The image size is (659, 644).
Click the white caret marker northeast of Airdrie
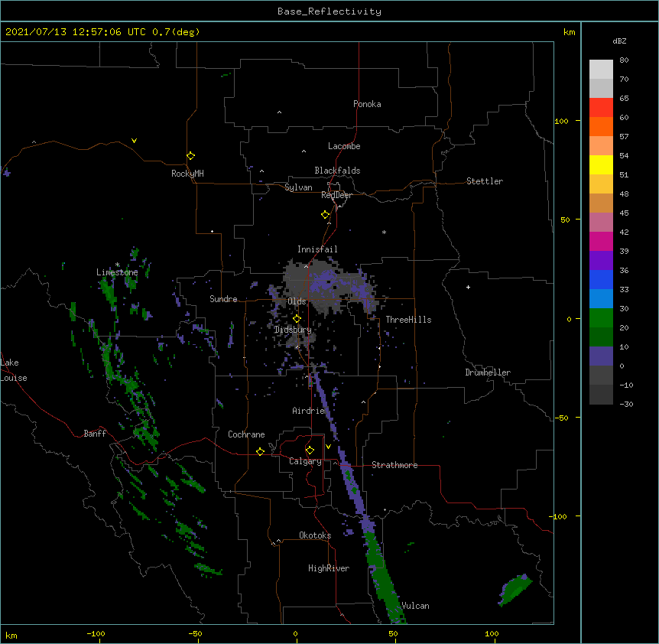tap(364, 402)
